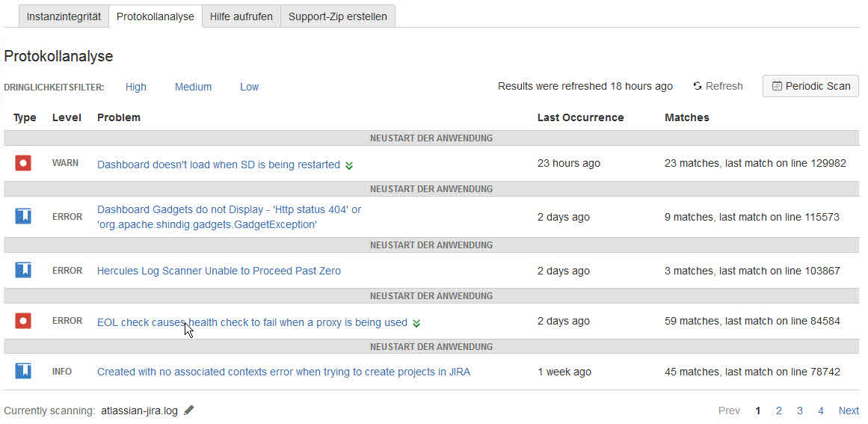
Task: Go to results page 3
Action: (799, 411)
